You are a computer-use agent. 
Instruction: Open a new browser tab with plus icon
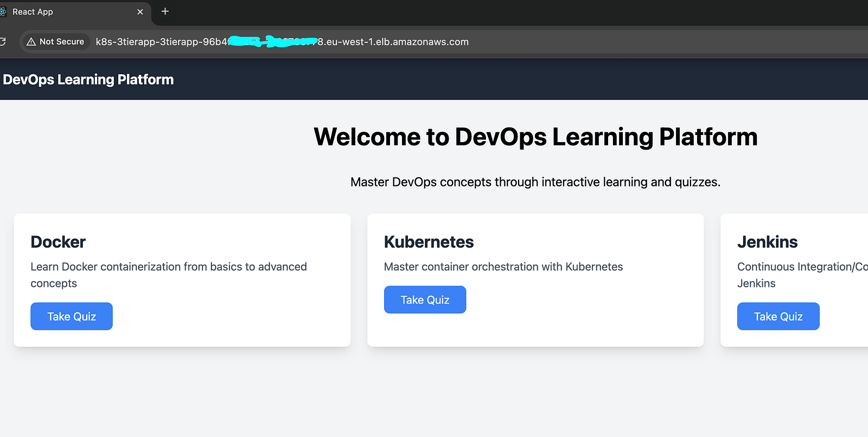pyautogui.click(x=165, y=11)
